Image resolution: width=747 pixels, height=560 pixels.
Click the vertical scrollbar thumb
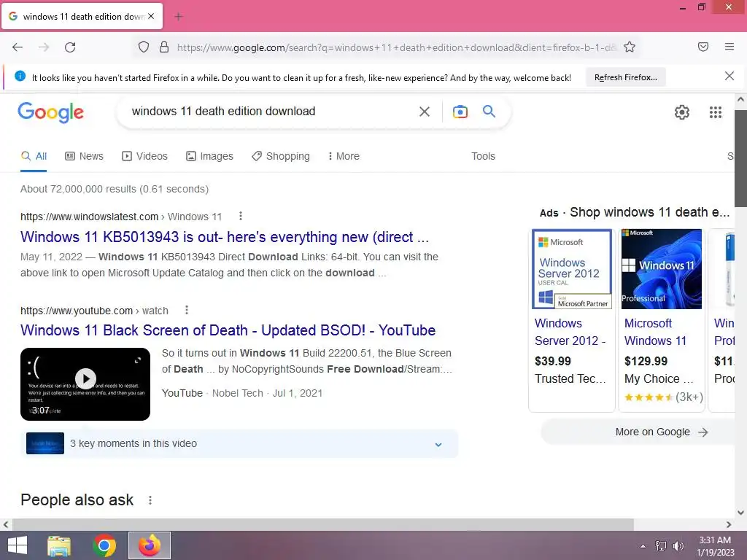740,158
